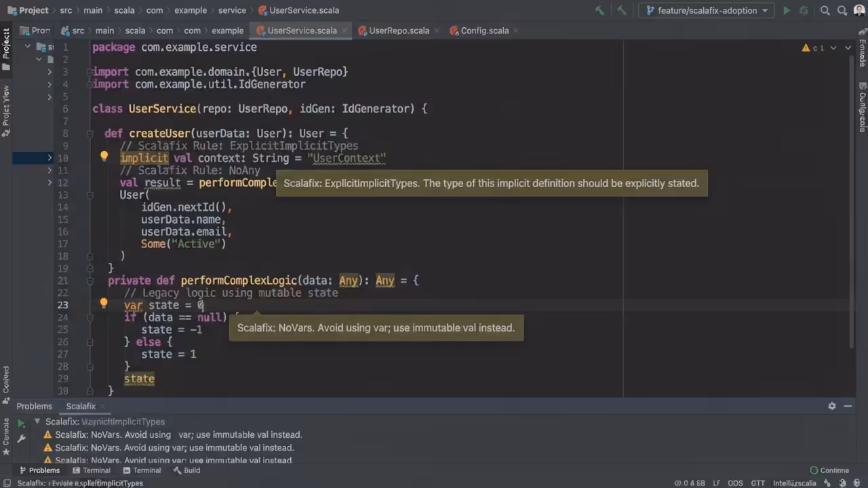Open the user avatar profile menu
The height and width of the screenshot is (488, 868).
(859, 10)
